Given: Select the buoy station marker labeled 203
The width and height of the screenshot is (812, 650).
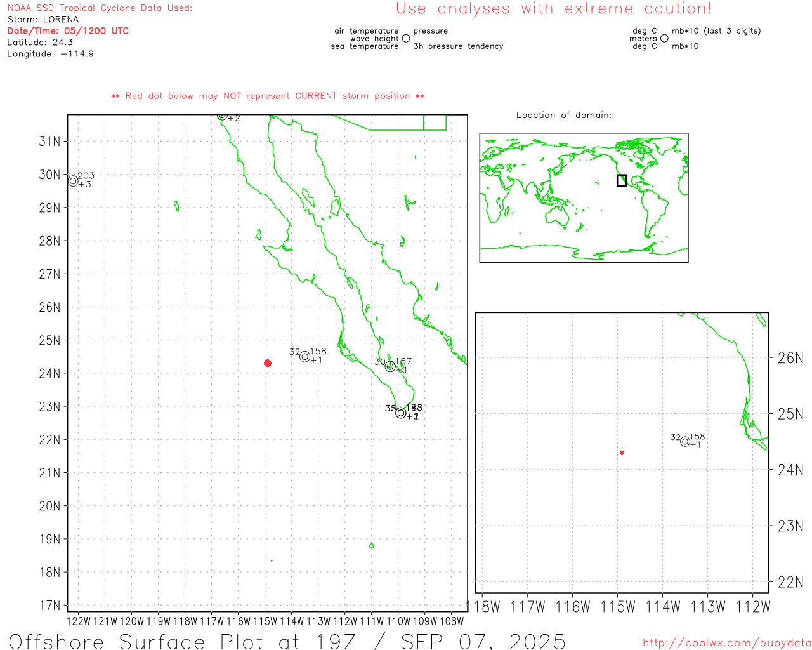Looking at the screenshot, I should tap(73, 181).
